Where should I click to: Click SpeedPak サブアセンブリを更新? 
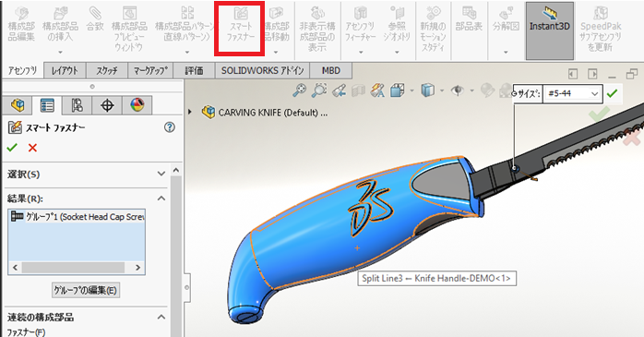click(x=601, y=29)
